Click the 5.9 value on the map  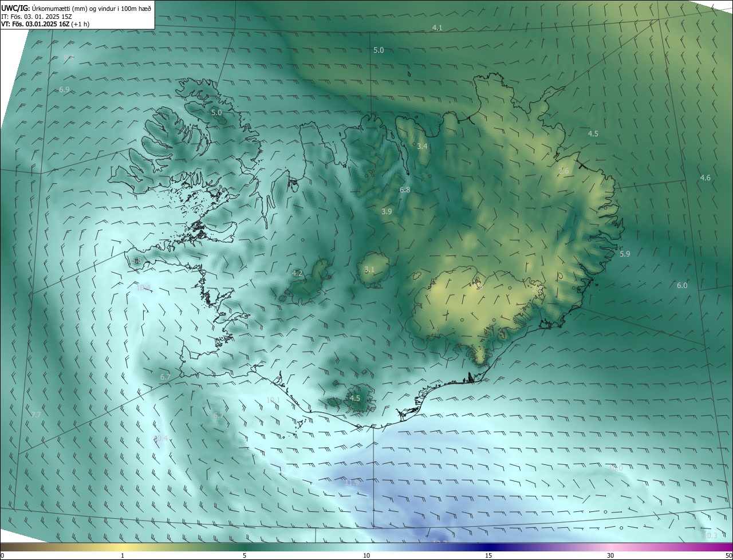point(625,254)
